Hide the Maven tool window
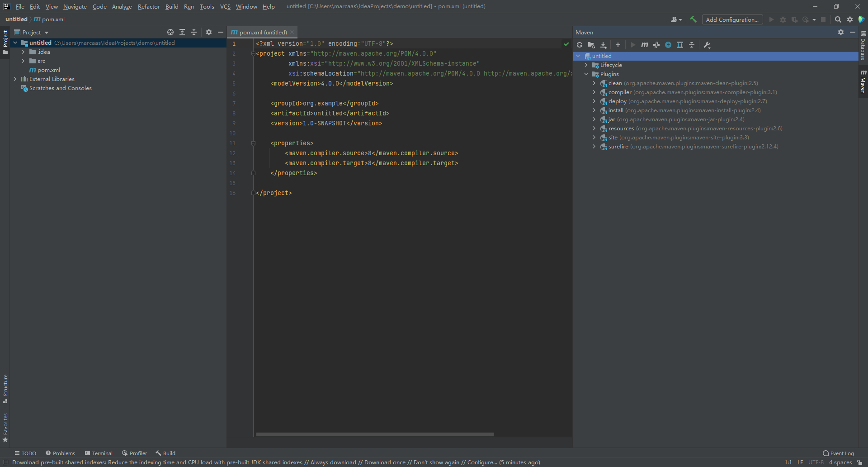This screenshot has height=467, width=868. (853, 32)
